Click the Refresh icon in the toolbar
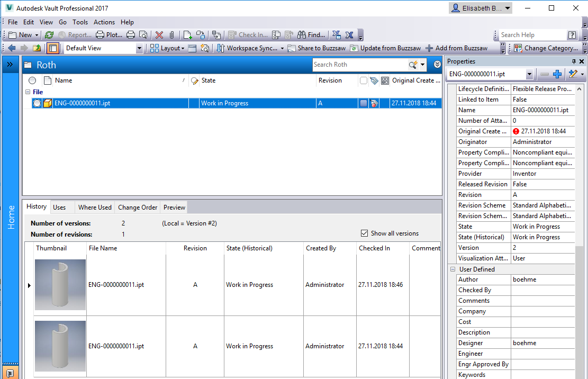 pyautogui.click(x=49, y=34)
